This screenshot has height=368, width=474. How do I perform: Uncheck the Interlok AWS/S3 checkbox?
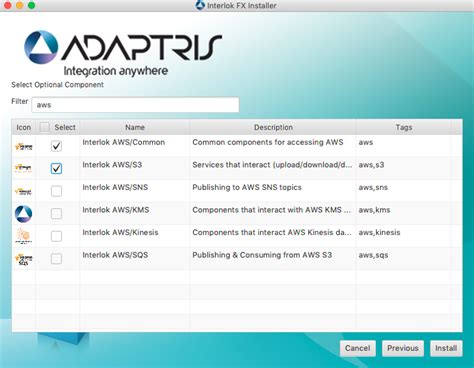pos(56,168)
